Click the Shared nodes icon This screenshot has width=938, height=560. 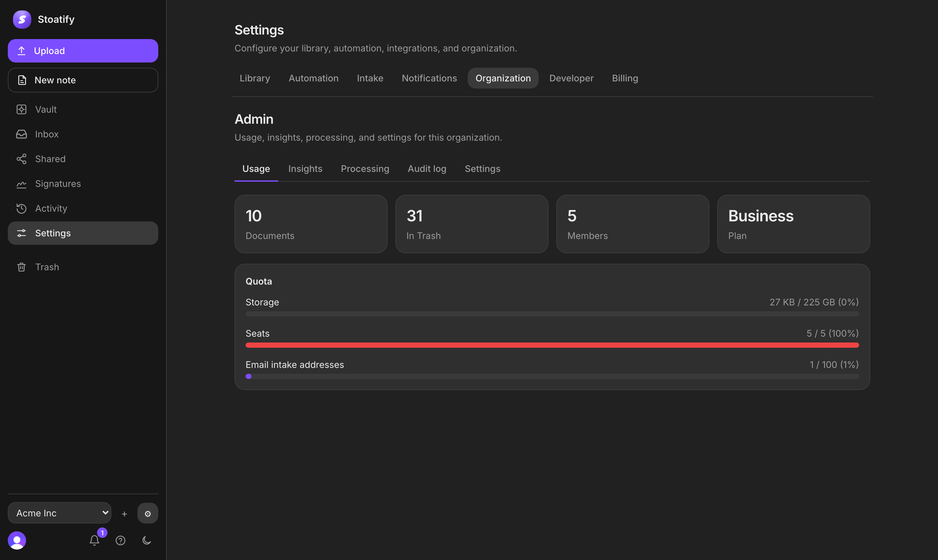21,159
